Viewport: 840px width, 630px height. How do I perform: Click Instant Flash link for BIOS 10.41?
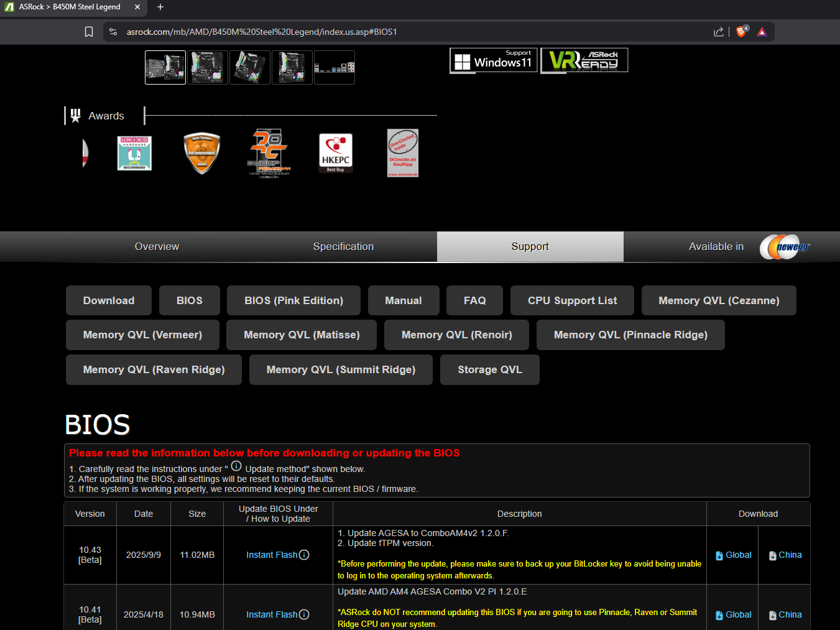[272, 614]
